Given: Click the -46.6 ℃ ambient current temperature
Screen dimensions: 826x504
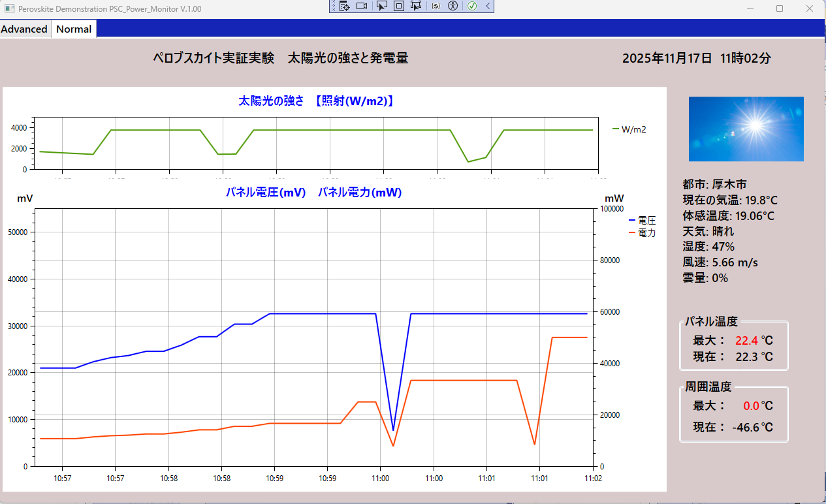Looking at the screenshot, I should [752, 428].
